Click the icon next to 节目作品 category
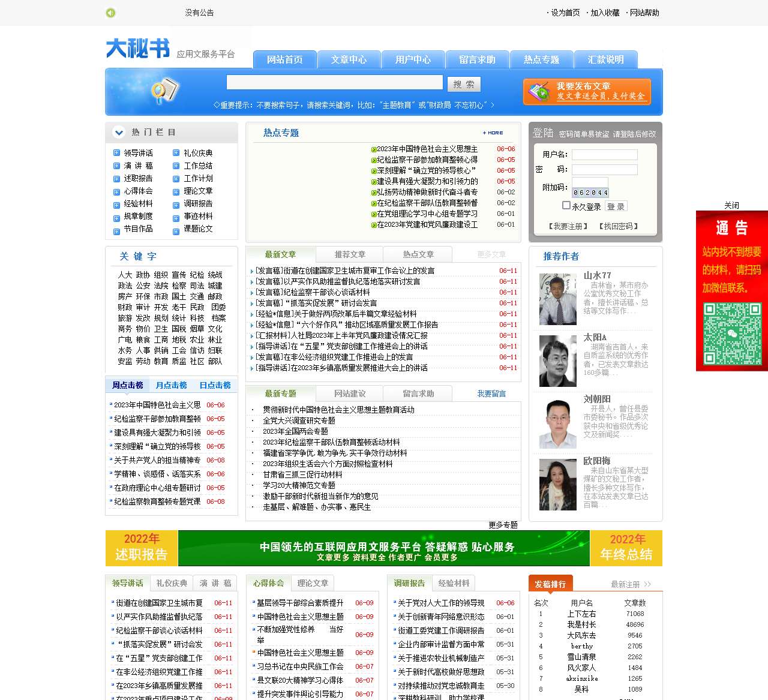This screenshot has height=700, width=768. [117, 231]
